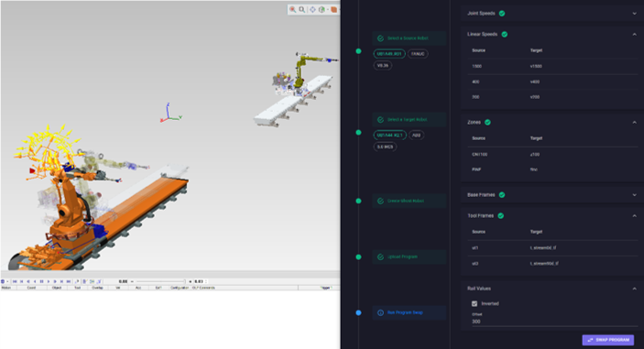Click the Configuration column header
Viewport: 644px width, 349px height.
[180, 288]
